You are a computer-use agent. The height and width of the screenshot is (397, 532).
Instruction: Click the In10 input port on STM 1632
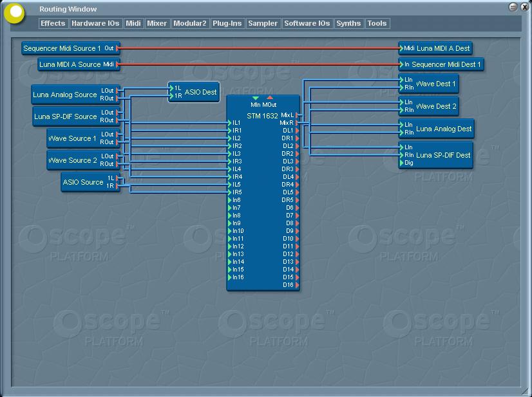pyautogui.click(x=230, y=231)
